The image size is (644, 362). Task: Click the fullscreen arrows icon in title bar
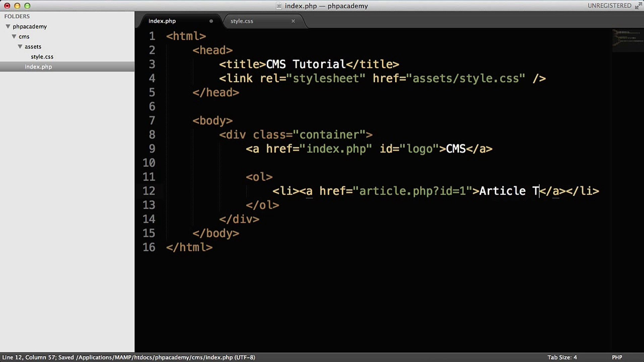point(638,6)
